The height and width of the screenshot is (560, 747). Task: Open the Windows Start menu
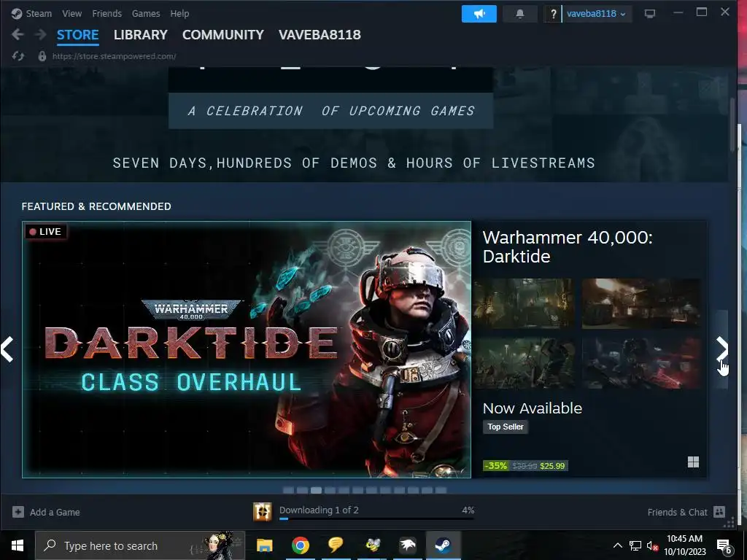18,545
